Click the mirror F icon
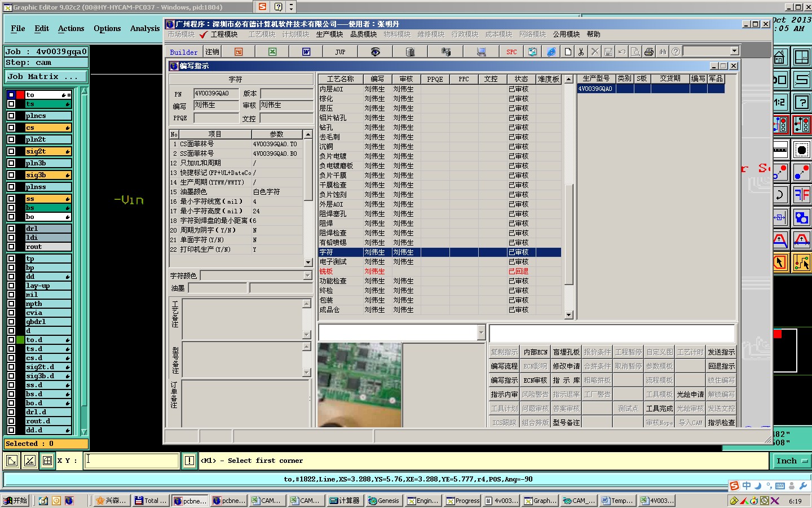 pyautogui.click(x=801, y=195)
